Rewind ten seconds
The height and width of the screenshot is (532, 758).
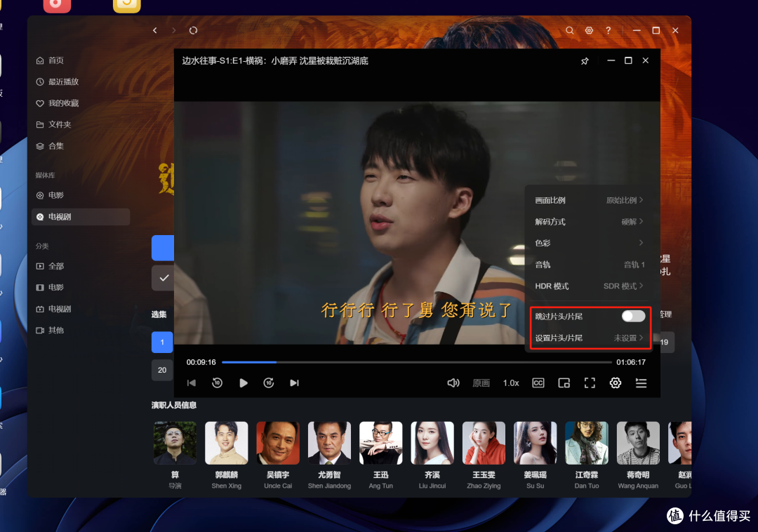tap(217, 383)
